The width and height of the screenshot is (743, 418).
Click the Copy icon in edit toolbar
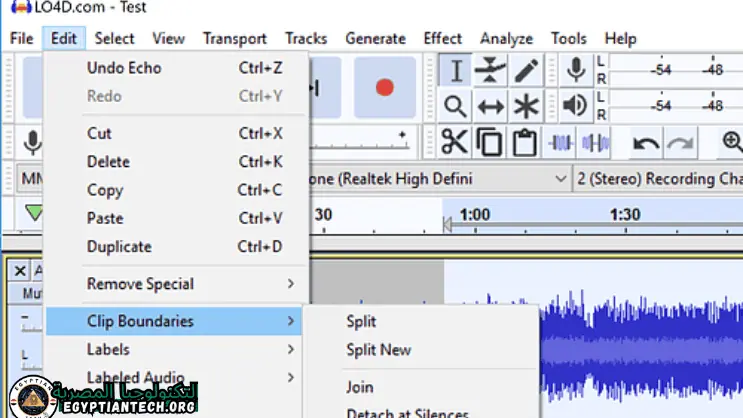[489, 142]
